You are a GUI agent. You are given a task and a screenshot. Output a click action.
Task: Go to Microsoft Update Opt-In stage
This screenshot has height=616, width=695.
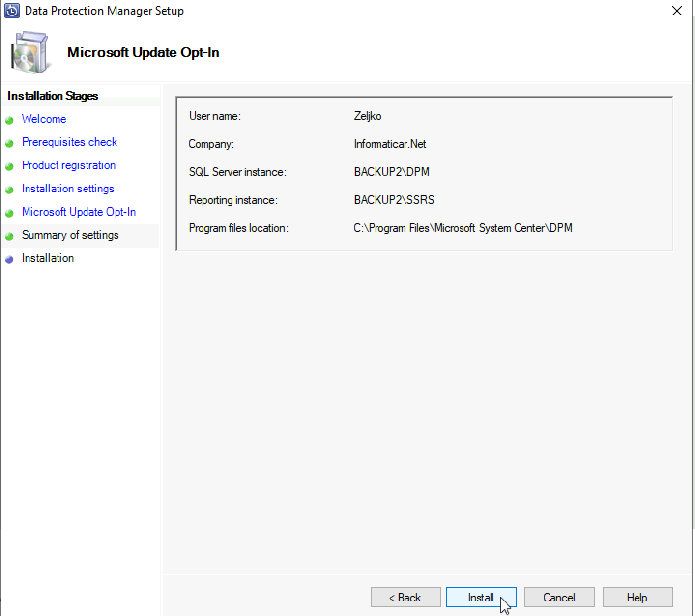pos(79,212)
